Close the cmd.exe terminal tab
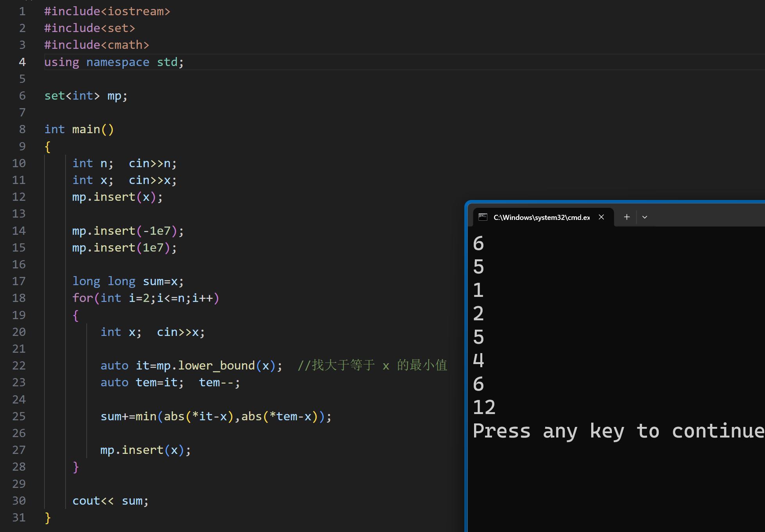Viewport: 765px width, 532px height. pyautogui.click(x=601, y=217)
